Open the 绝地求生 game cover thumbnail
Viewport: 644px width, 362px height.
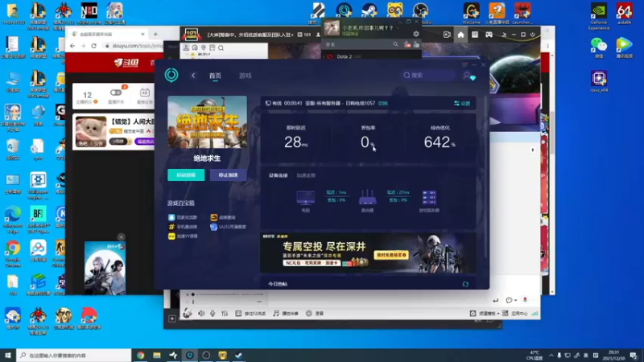208,122
